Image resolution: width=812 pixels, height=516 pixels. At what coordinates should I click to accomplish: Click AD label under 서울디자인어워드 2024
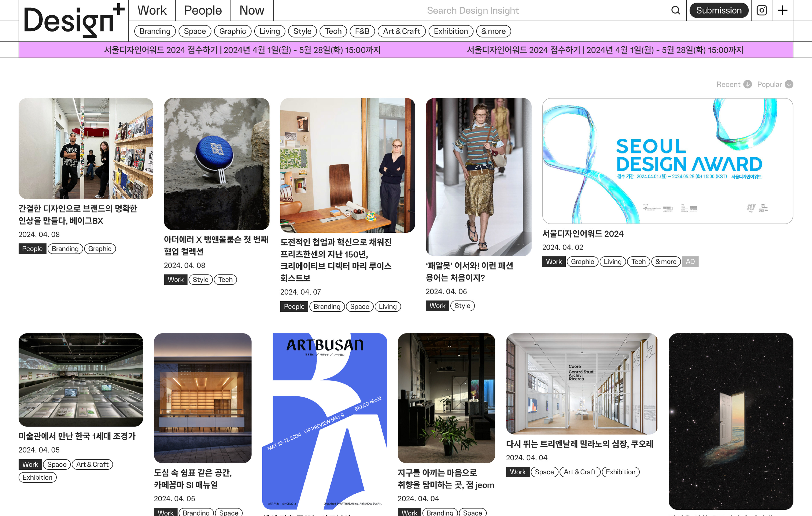pos(690,262)
